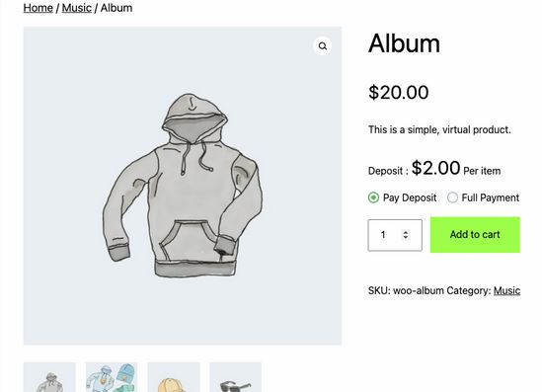This screenshot has height=392, width=542.
Task: Open the Music category link under SKU
Action: [x=506, y=290]
